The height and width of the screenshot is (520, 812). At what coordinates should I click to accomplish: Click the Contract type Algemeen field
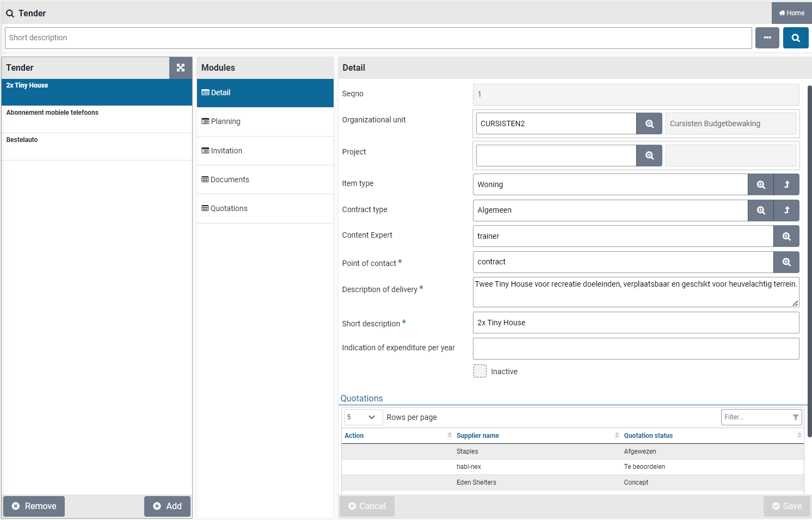[x=610, y=211]
